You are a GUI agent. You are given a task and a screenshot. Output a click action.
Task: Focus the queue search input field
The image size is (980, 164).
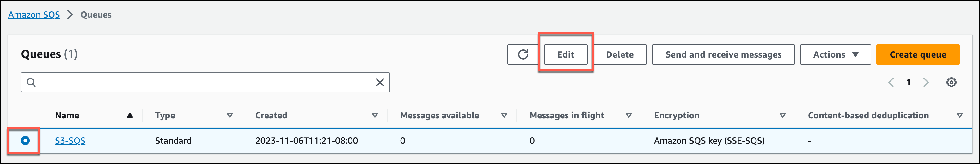pyautogui.click(x=205, y=82)
